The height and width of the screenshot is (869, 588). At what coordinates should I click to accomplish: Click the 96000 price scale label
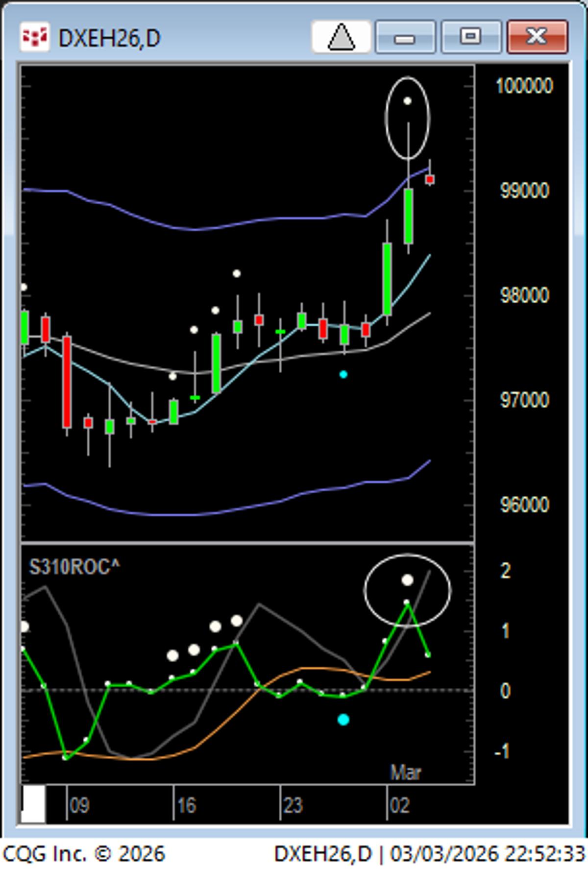click(x=524, y=505)
